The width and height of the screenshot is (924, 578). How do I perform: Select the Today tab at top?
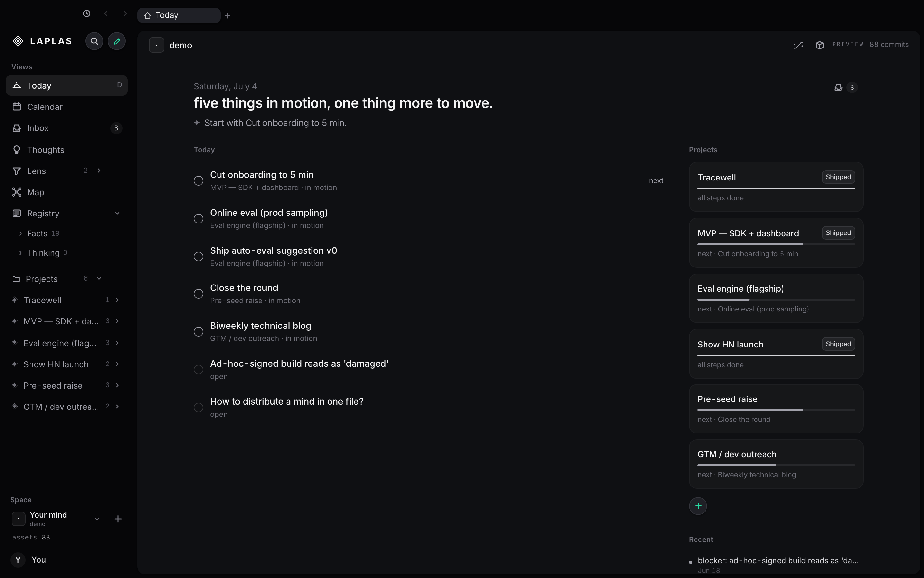tap(179, 15)
